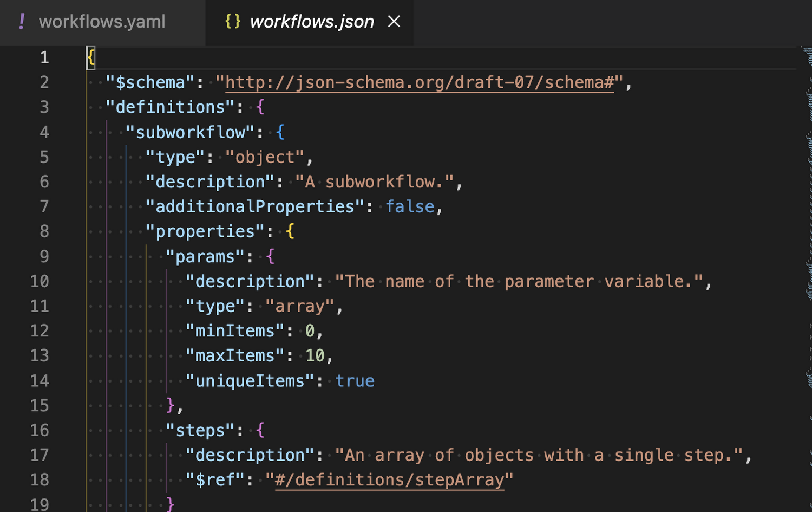This screenshot has width=812, height=512.
Task: Click the "minItems" key
Action: point(235,331)
